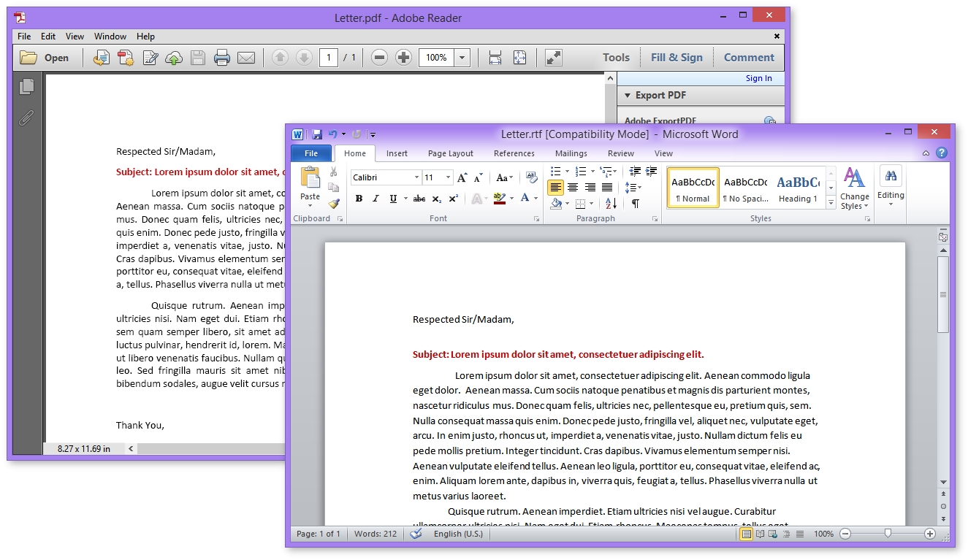The width and height of the screenshot is (968, 560).
Task: Open the Comment pane in Adobe Reader
Action: tap(749, 58)
